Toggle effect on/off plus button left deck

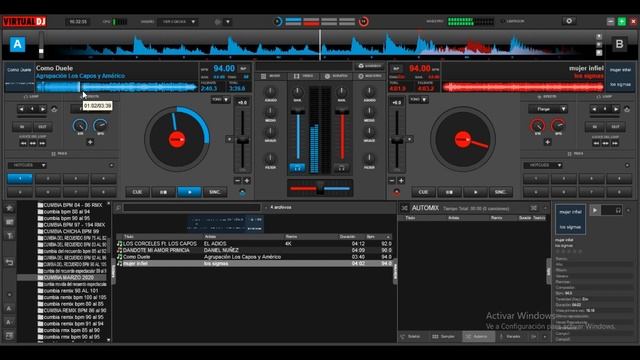pos(90,142)
